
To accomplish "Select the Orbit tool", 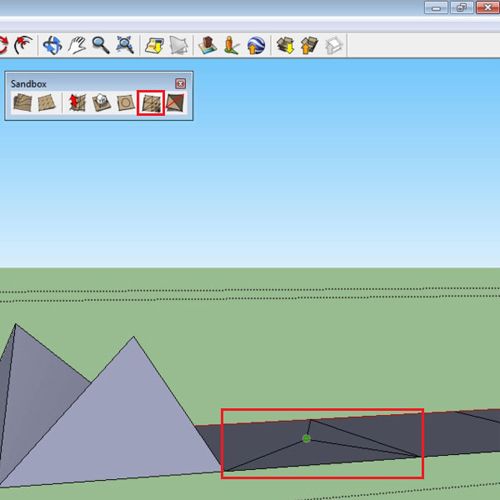I will [x=52, y=45].
